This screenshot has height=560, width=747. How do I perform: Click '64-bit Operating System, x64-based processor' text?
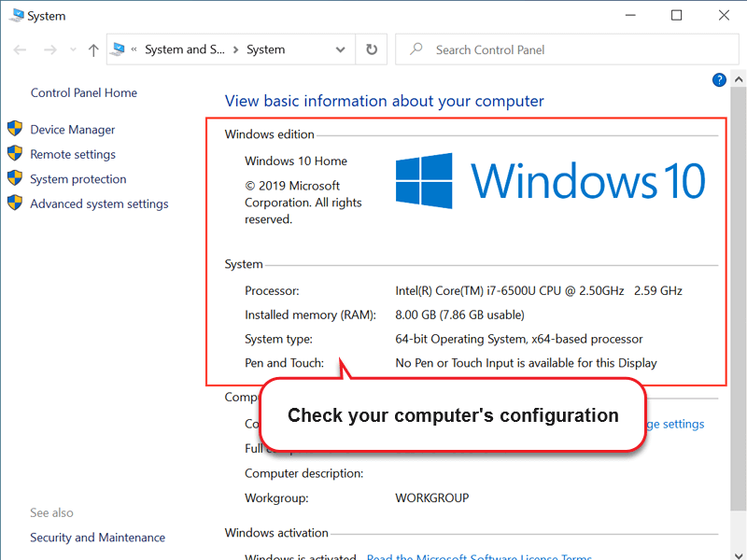click(x=519, y=339)
